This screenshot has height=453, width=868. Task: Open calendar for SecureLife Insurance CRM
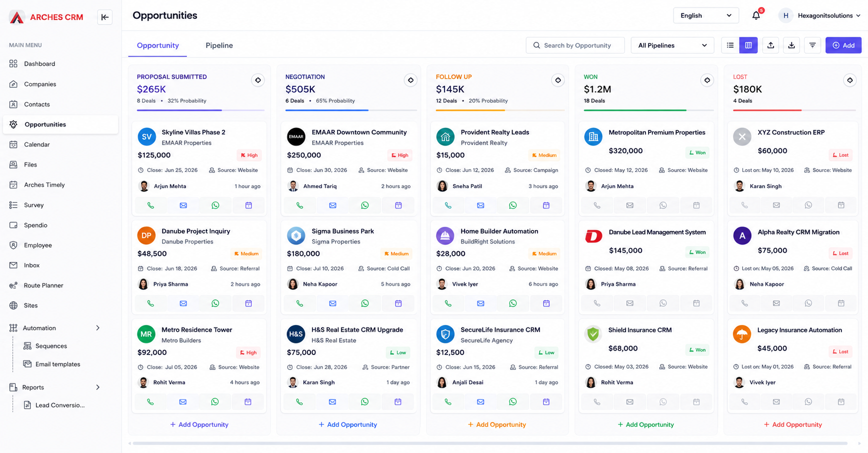click(x=546, y=402)
